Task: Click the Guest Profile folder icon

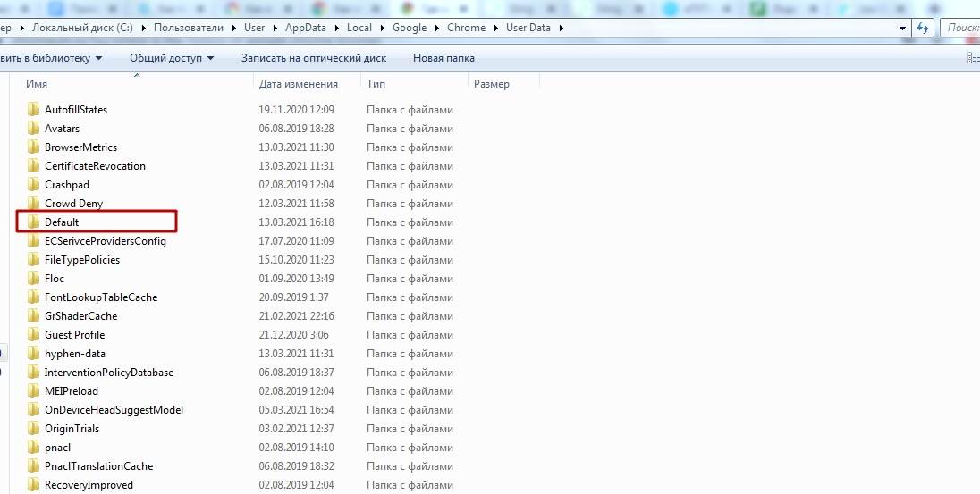Action: pyautogui.click(x=34, y=334)
